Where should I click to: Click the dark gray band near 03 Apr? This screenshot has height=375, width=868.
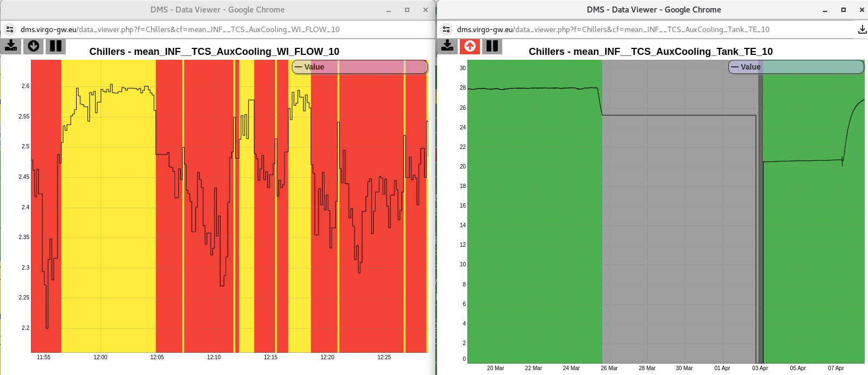761,217
